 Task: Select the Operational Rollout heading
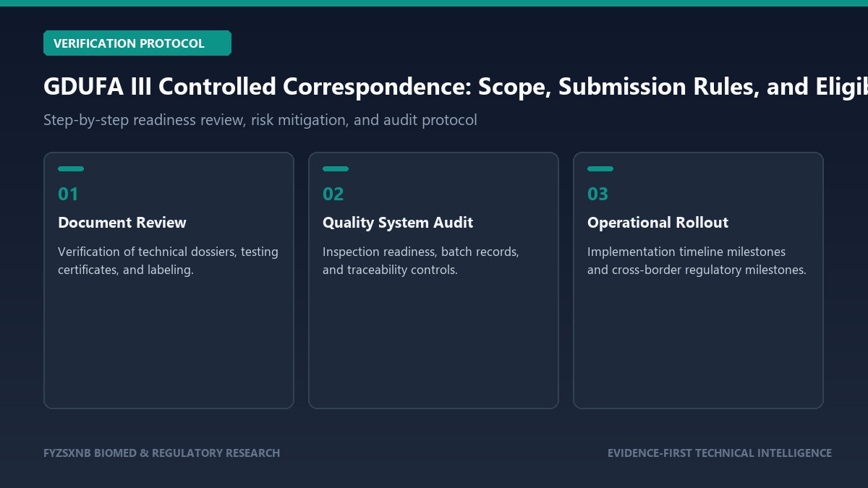tap(658, 223)
